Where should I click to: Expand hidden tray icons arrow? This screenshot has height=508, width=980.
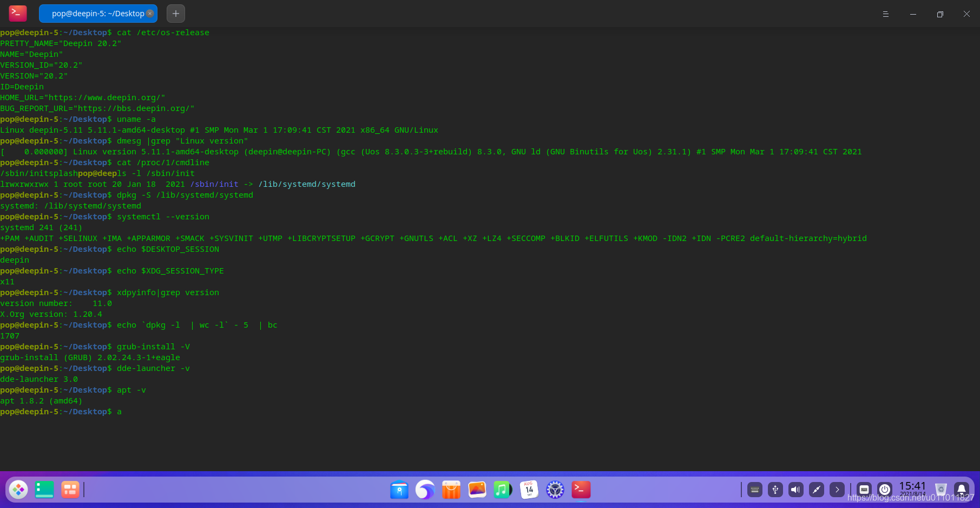click(x=837, y=490)
